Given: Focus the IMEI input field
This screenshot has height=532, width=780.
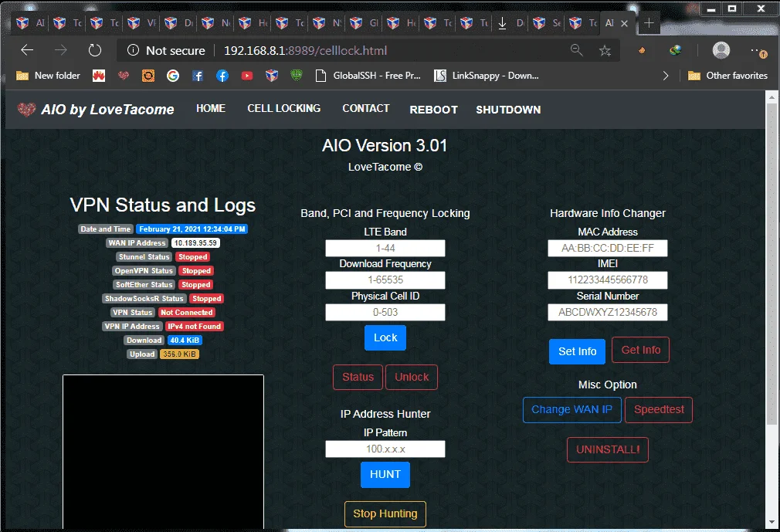Looking at the screenshot, I should 607,280.
